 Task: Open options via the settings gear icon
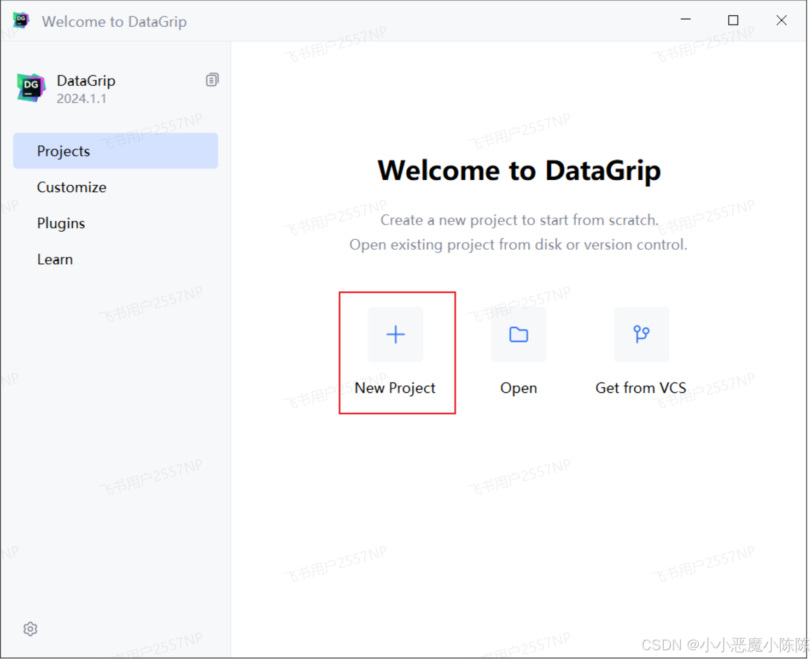(x=30, y=629)
